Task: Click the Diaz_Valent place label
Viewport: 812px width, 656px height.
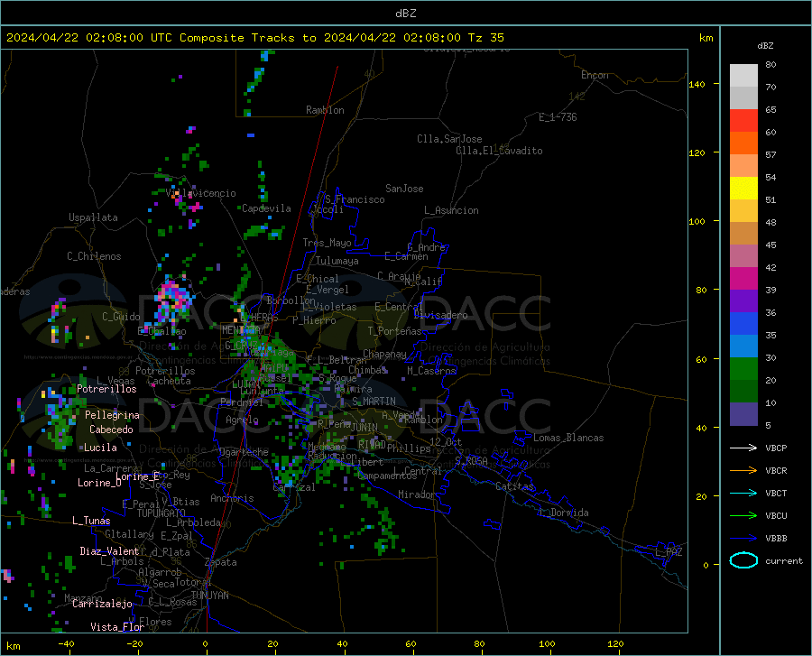Action: (x=109, y=551)
